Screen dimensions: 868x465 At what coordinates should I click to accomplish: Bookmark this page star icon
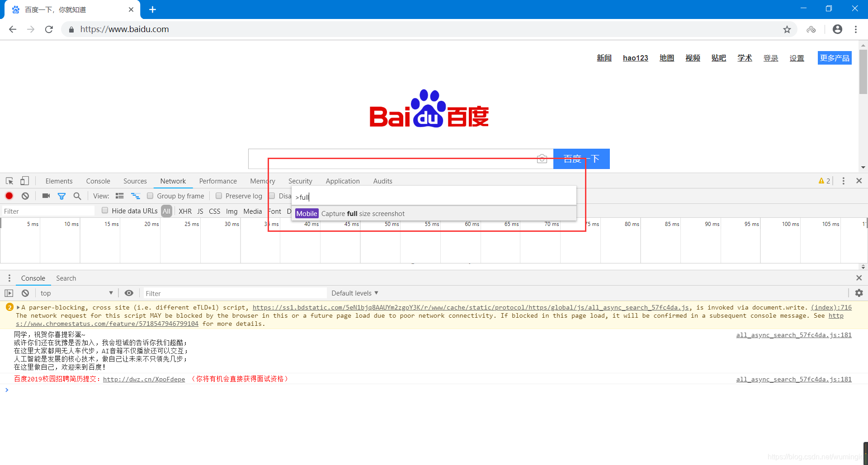(x=787, y=29)
